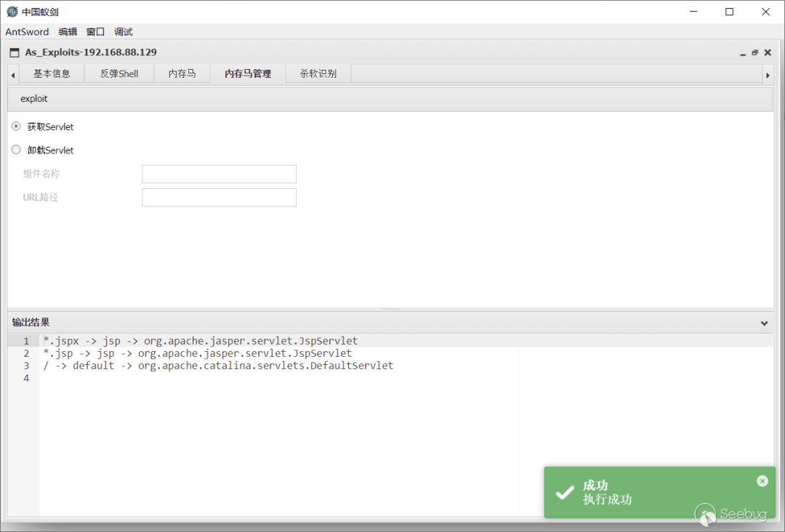This screenshot has width=785, height=532.
Task: Collapse the 输出结果 output panel
Action: (x=764, y=323)
